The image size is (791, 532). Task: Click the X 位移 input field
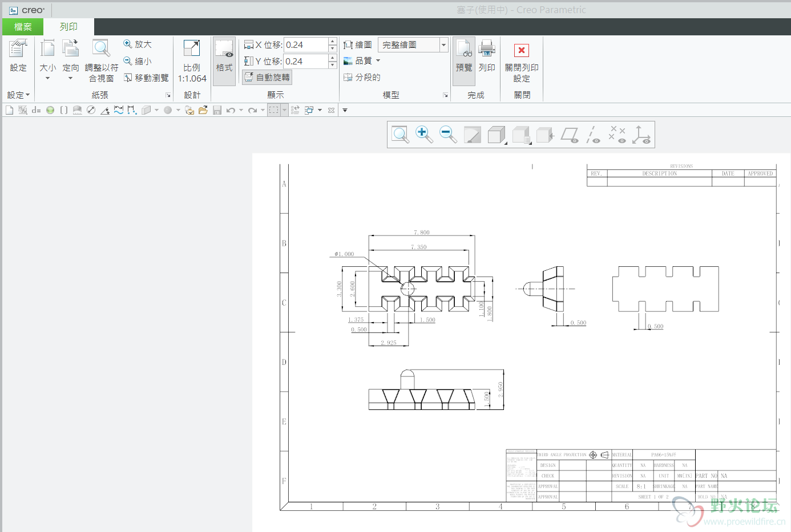306,44
